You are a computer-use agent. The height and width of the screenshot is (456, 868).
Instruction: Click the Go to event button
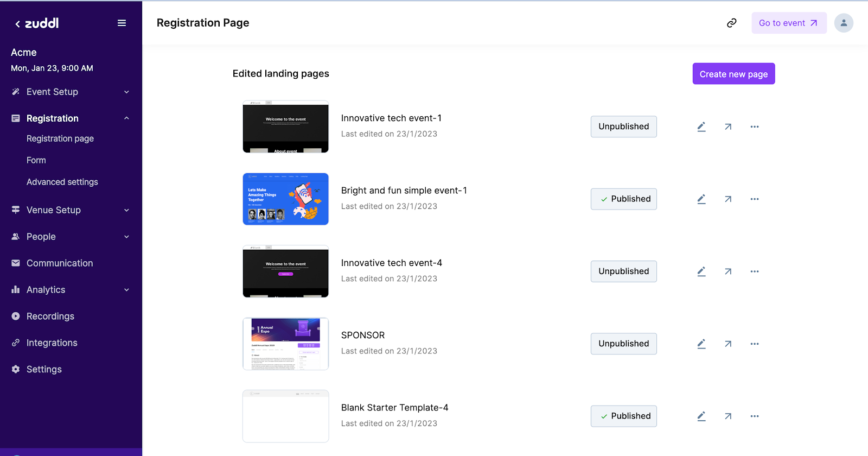[x=789, y=23]
